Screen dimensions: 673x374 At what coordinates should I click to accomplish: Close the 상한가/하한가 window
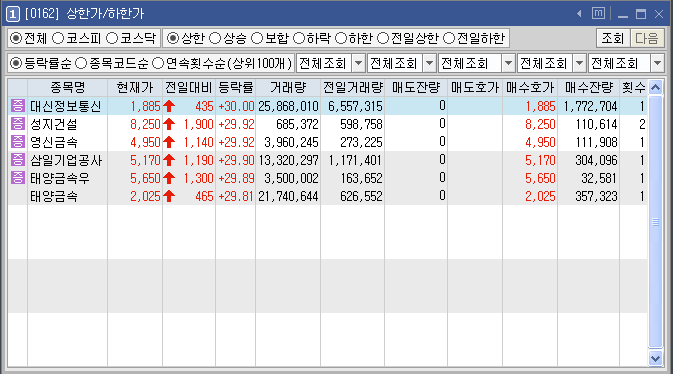click(x=659, y=14)
